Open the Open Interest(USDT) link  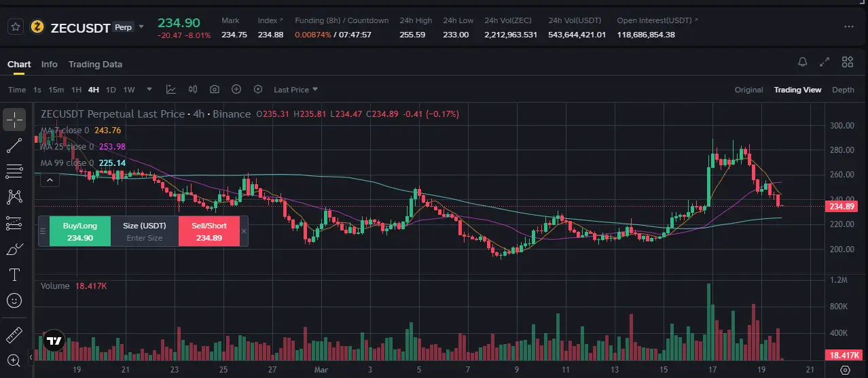[657, 20]
